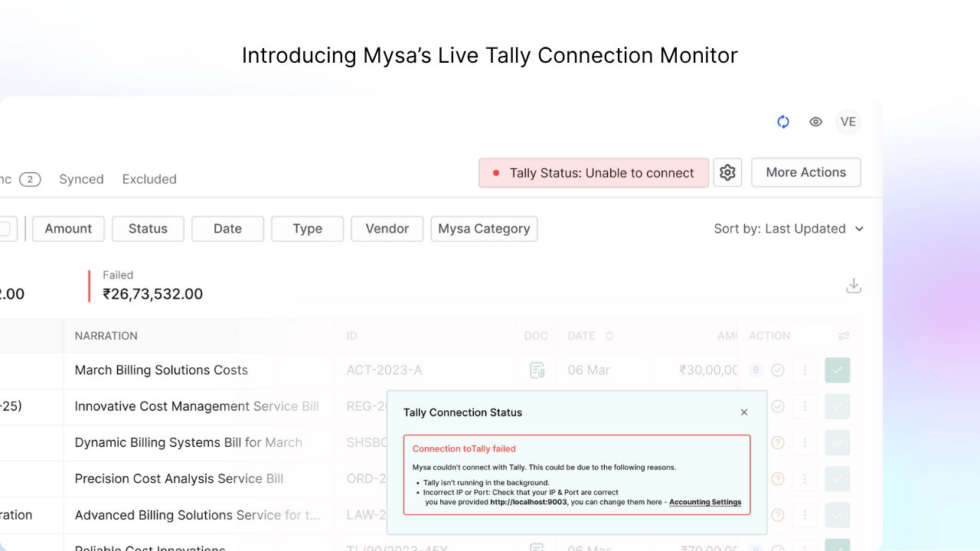Open the Accounting Settings link

[x=705, y=503]
